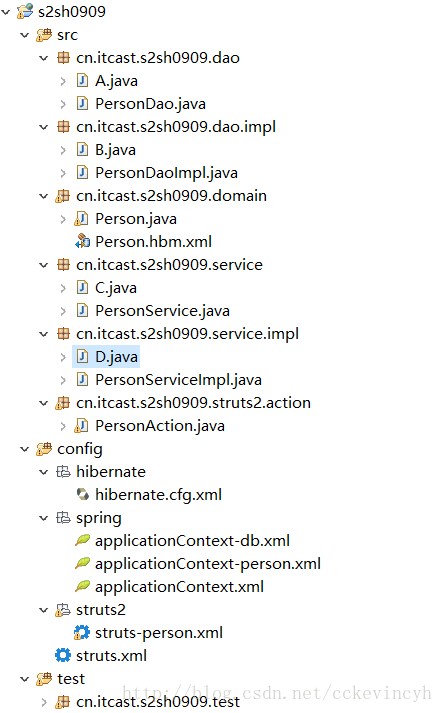Image resolution: width=443 pixels, height=713 pixels.
Task: Click the struts.xml gear icon
Action: point(63,655)
